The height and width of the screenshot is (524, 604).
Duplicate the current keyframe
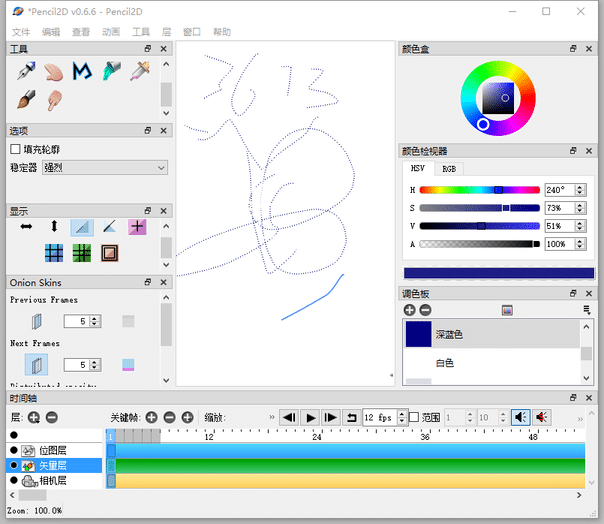(x=188, y=418)
